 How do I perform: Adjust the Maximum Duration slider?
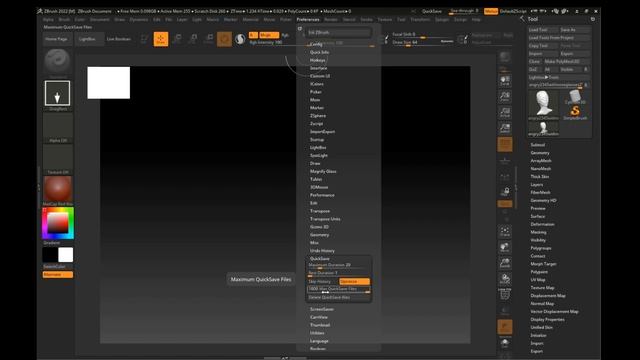coord(339,266)
